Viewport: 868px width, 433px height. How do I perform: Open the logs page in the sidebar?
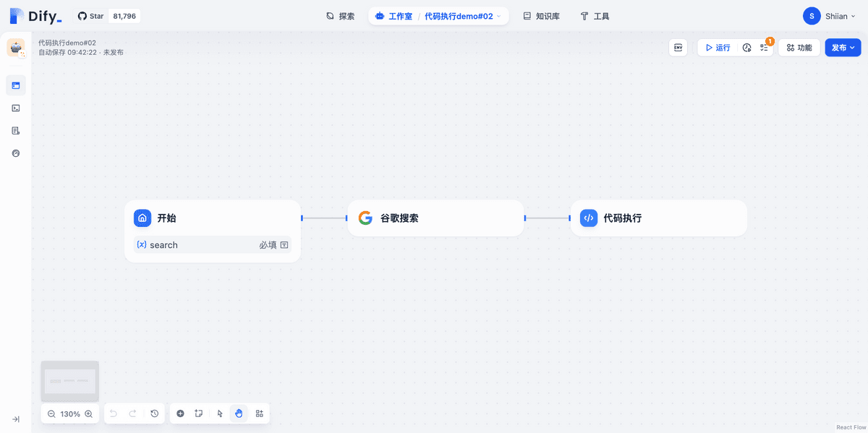[x=16, y=131]
